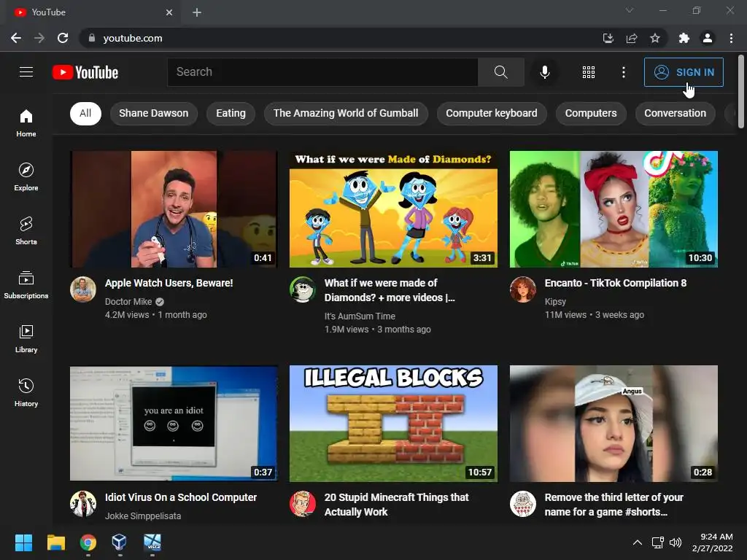The height and width of the screenshot is (560, 747).
Task: Play the Encanto TikTok thumbnail
Action: click(x=614, y=209)
